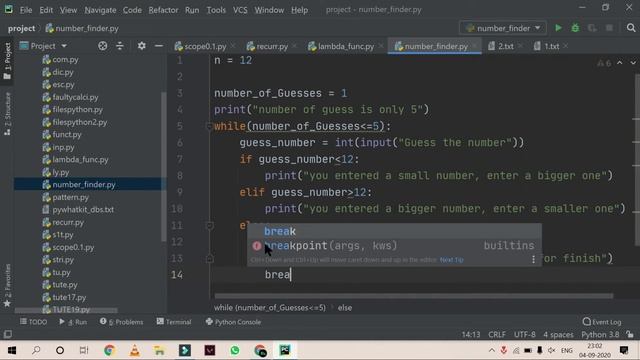Open Project panel settings gear
Viewport: 640px width, 360px height.
pos(141,46)
